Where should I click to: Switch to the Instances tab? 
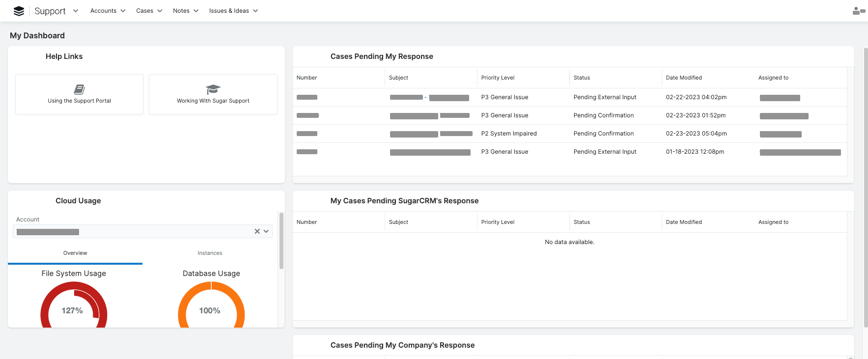pos(210,253)
